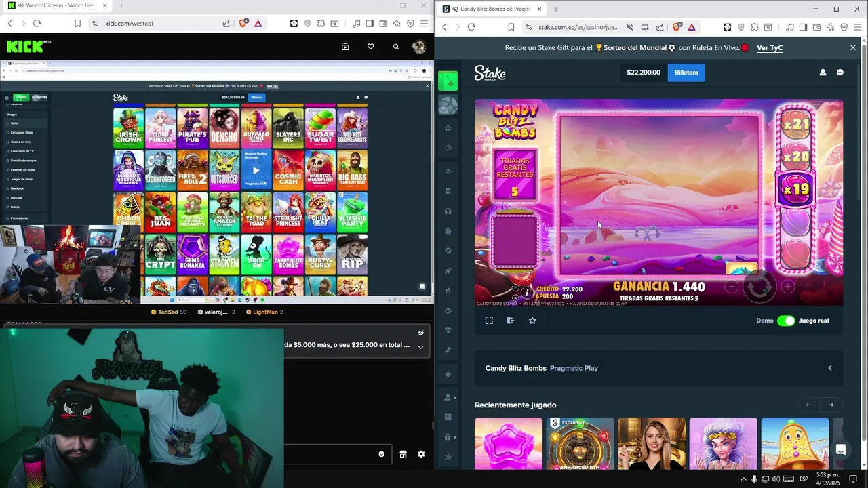Open the Kick user avatar menu
The width and height of the screenshot is (868, 488).
point(419,47)
